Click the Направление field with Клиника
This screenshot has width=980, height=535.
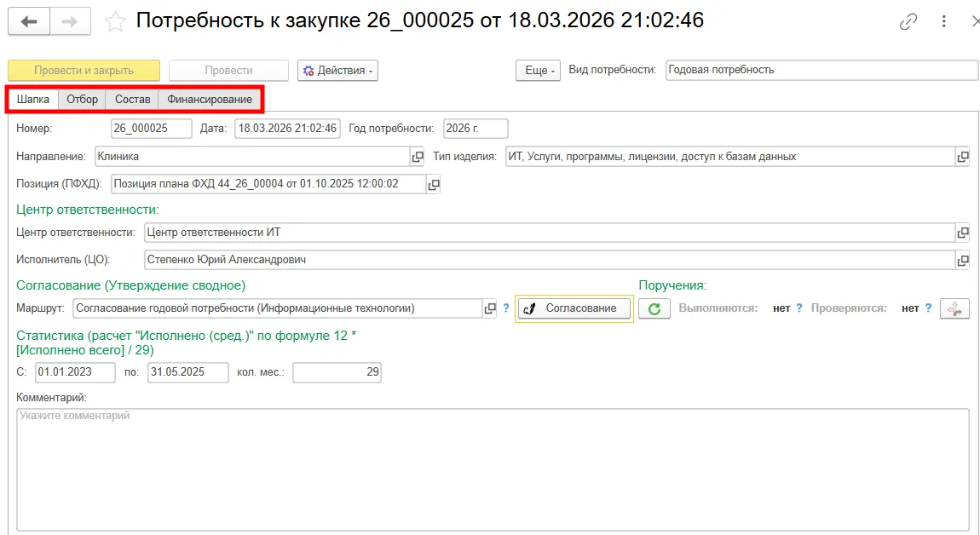tap(252, 157)
